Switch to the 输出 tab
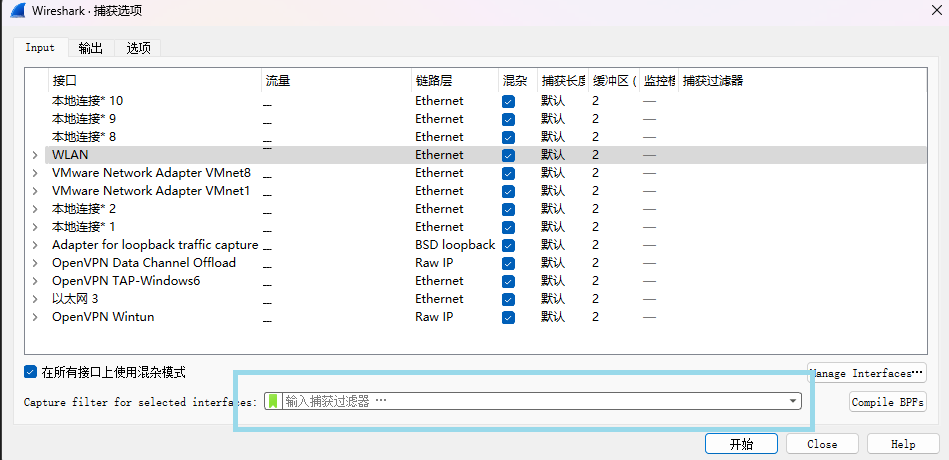The image size is (949, 460). click(x=91, y=48)
